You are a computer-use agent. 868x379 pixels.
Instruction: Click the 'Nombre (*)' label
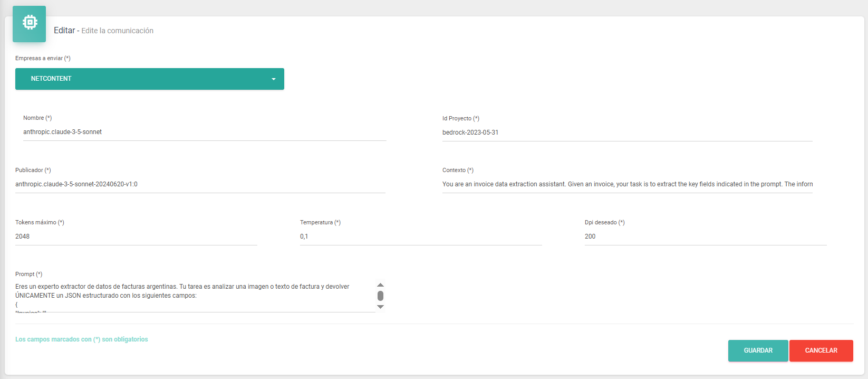coord(37,118)
